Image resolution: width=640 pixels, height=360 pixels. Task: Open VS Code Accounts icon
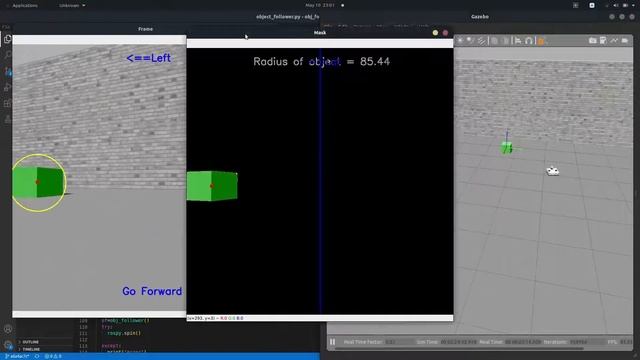click(8, 329)
